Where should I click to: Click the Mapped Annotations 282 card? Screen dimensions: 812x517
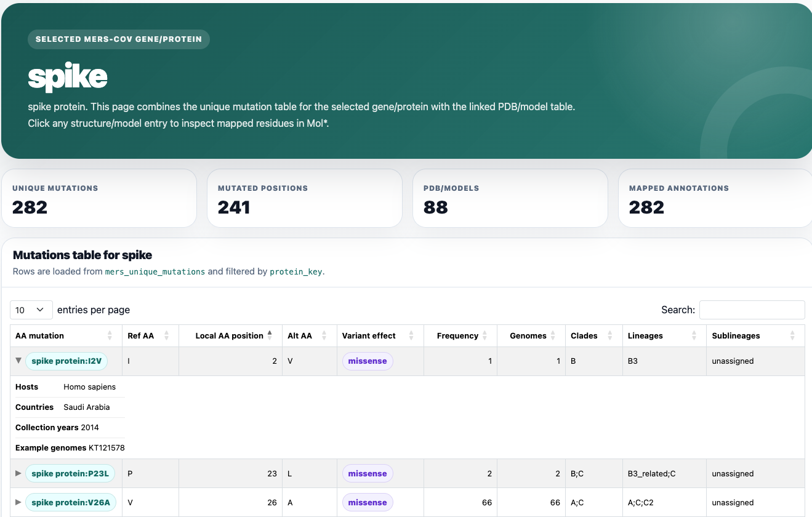tap(715, 198)
